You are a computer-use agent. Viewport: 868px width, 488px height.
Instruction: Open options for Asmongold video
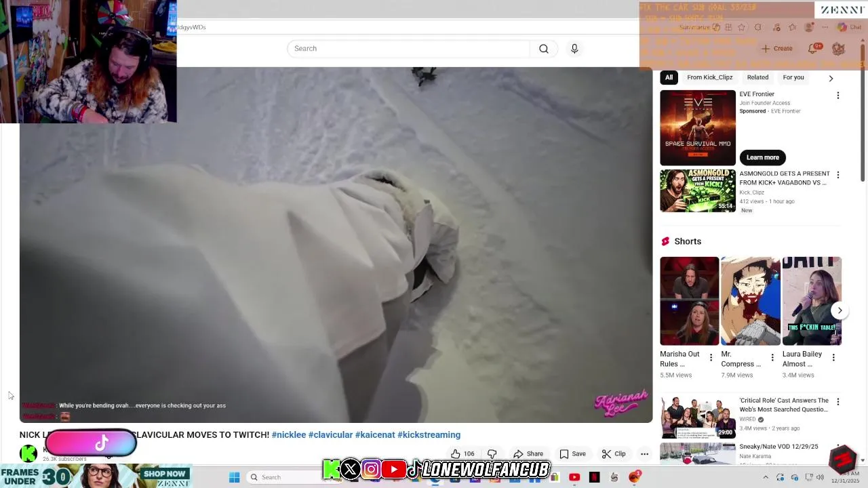[838, 175]
